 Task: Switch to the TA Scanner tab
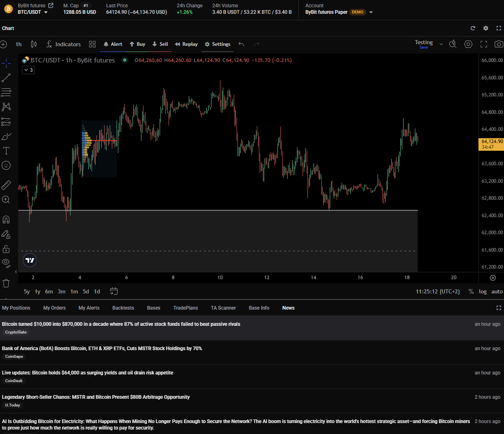point(223,308)
